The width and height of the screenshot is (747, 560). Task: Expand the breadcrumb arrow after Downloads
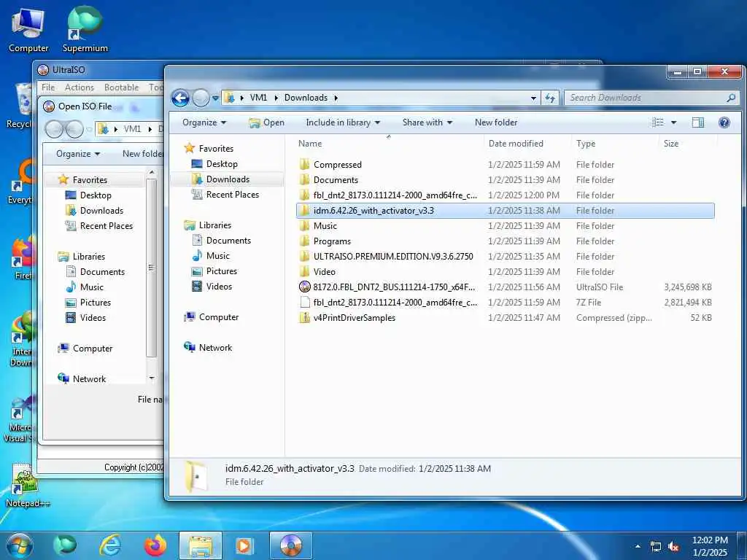point(336,98)
